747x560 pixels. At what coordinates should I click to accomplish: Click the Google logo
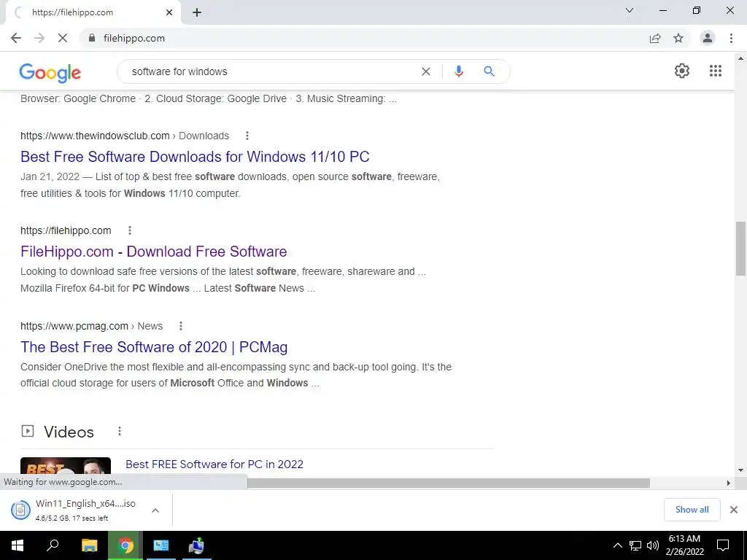click(50, 72)
